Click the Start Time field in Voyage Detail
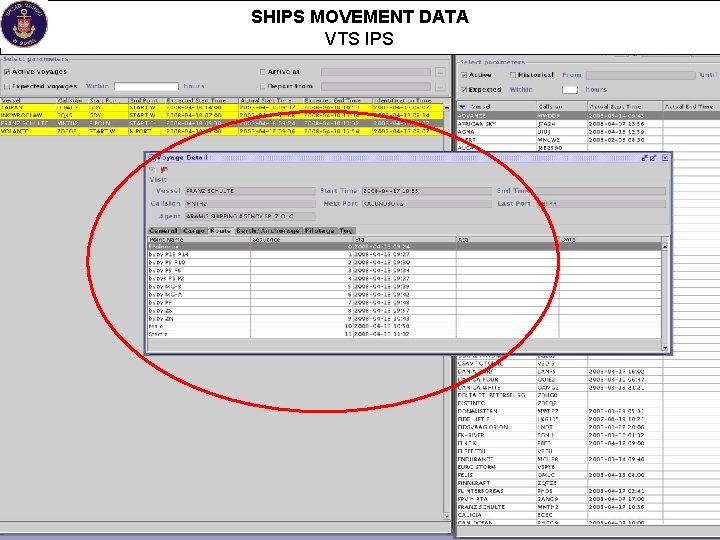Viewport: 720px width, 540px height. click(427, 191)
